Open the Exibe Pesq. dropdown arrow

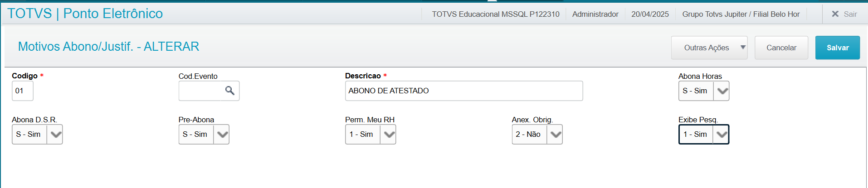point(721,134)
